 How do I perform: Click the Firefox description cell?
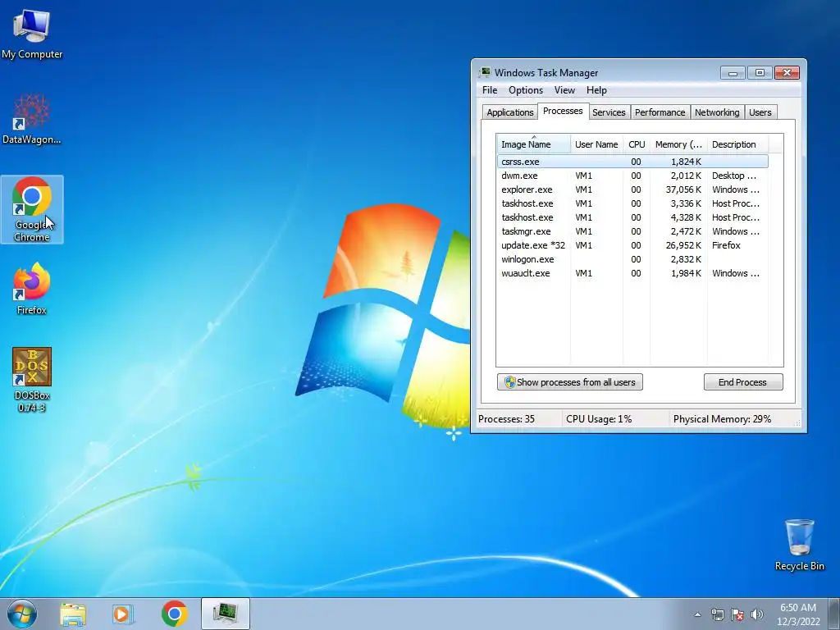click(x=726, y=244)
